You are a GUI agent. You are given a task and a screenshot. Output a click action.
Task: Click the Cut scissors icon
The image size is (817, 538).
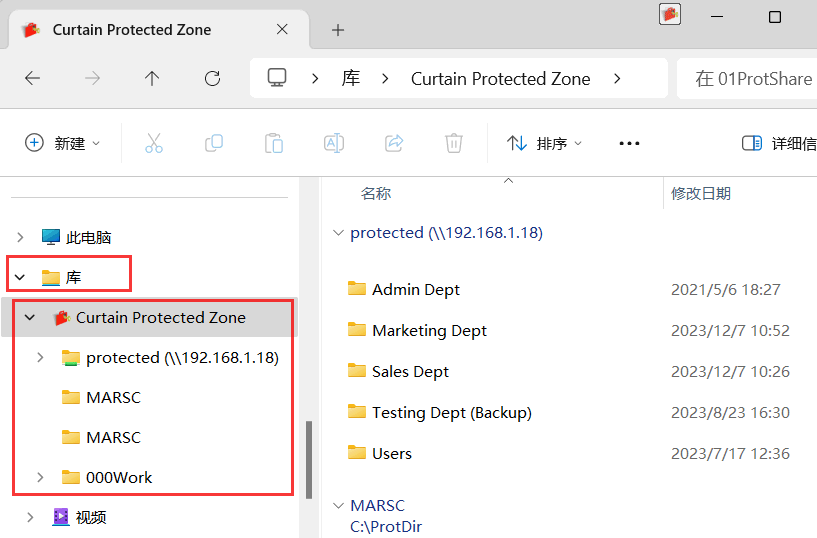(x=154, y=143)
